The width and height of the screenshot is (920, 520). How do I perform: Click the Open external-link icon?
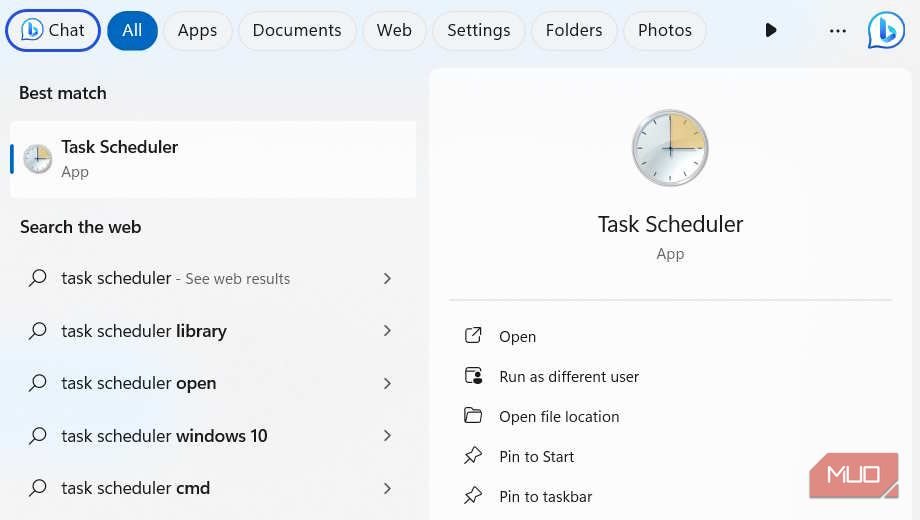pyautogui.click(x=473, y=336)
